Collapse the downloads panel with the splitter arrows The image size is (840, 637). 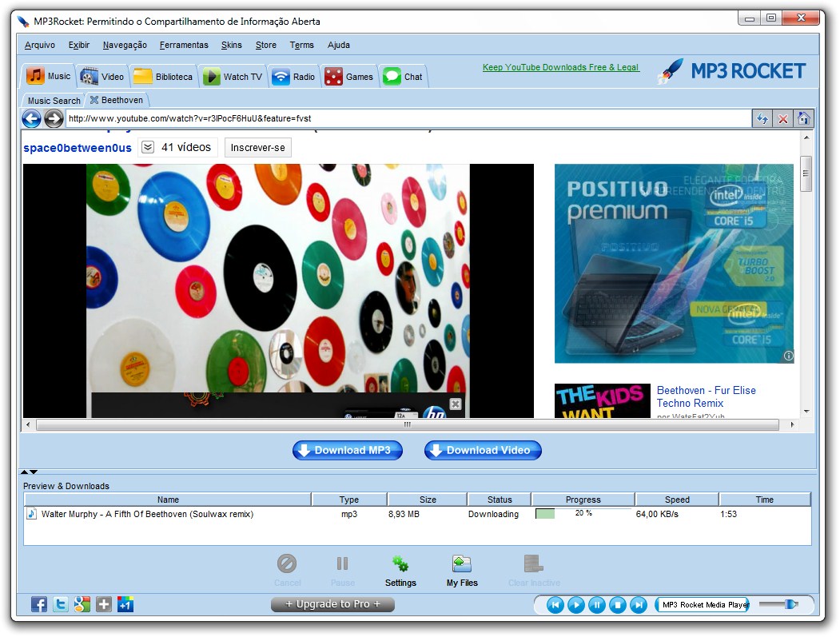click(29, 472)
